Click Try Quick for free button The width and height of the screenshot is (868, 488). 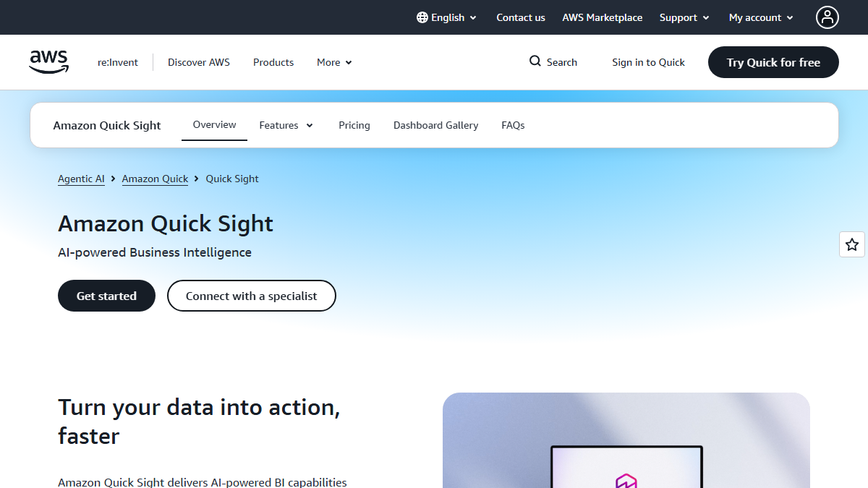(773, 62)
